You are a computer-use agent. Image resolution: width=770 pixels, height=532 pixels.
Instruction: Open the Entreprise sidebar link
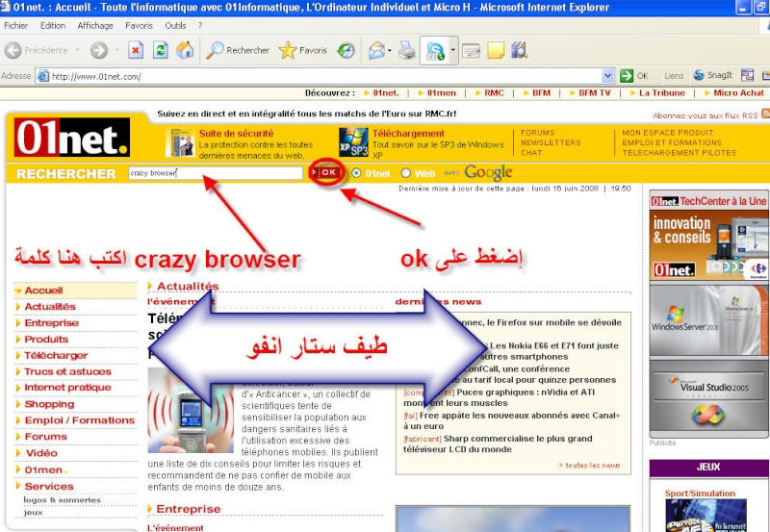[x=52, y=323]
